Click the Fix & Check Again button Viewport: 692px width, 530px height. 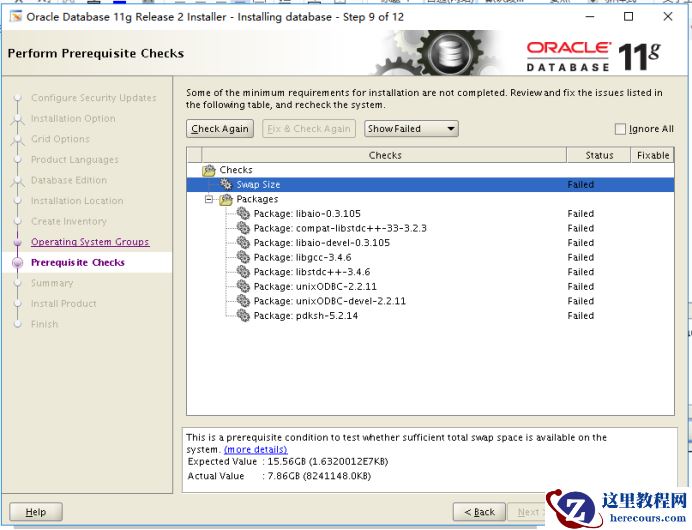(309, 129)
